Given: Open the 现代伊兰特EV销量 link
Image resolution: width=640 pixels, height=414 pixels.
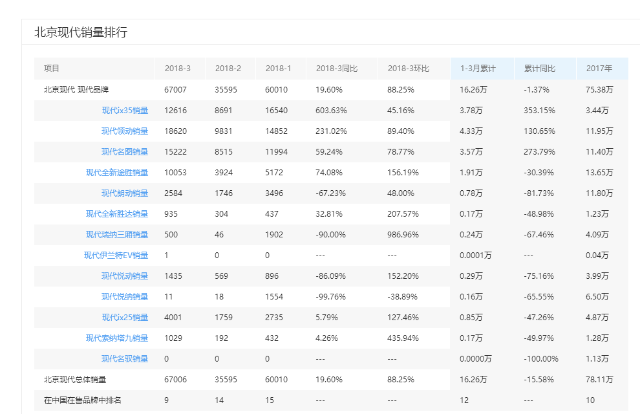Looking at the screenshot, I should (x=116, y=255).
